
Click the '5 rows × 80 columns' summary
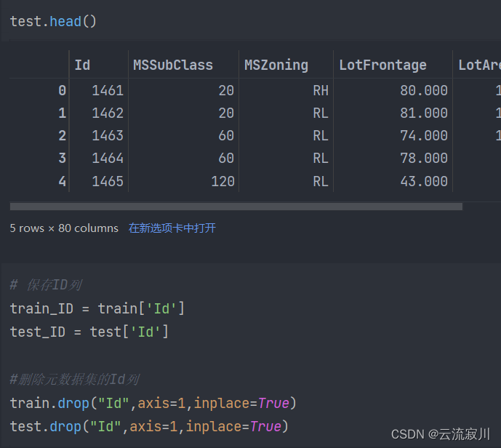click(64, 228)
